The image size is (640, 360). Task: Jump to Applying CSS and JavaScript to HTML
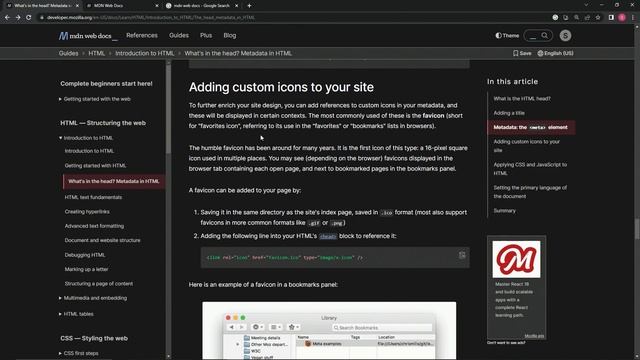[530, 169]
